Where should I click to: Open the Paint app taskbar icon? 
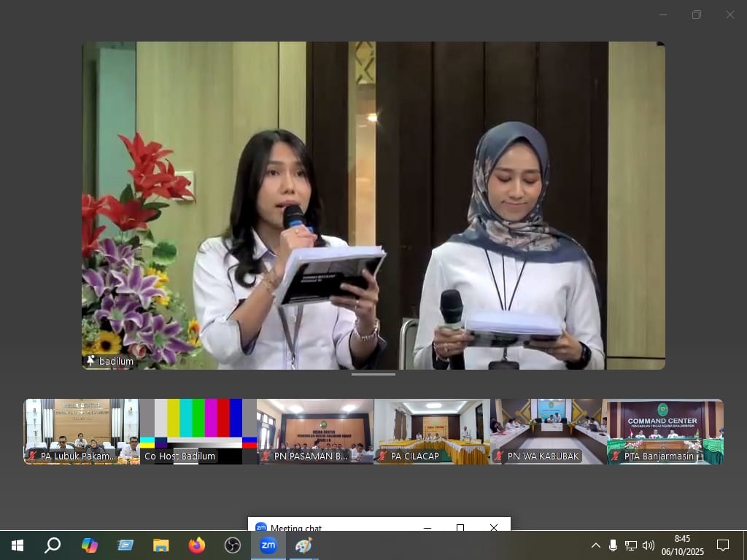click(303, 545)
